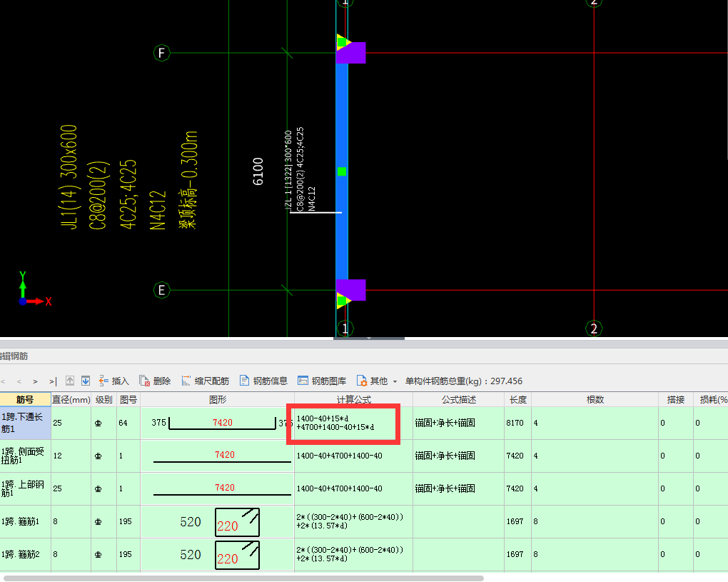Move the rebar row up with the up arrow icon
The width and height of the screenshot is (728, 582).
click(x=70, y=381)
